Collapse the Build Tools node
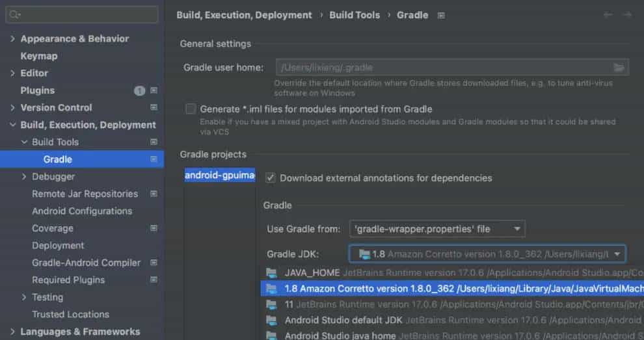The width and height of the screenshot is (644, 340). [24, 142]
